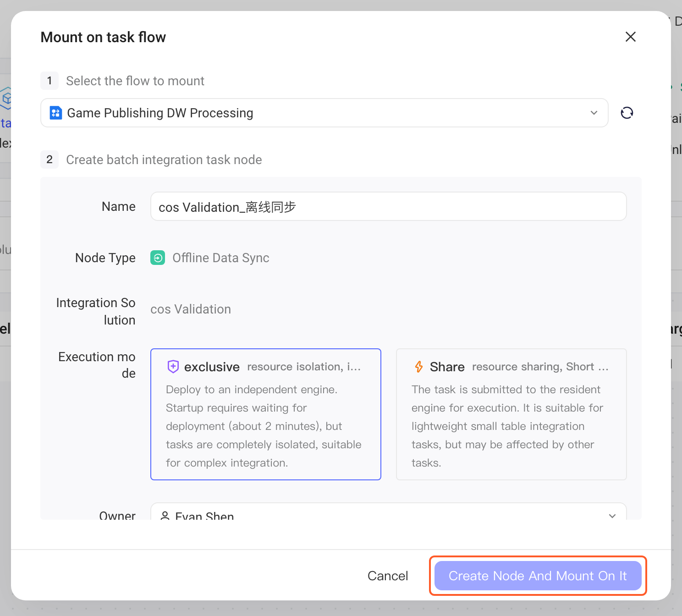
Task: Click the step 1 number badge
Action: point(49,81)
